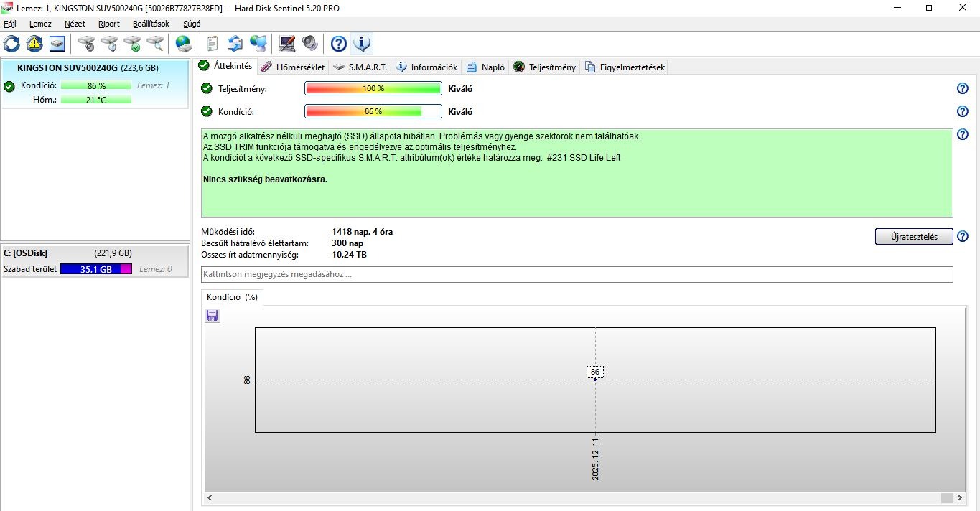Click the disk with green check icon
980x511 pixels.
(x=132, y=44)
